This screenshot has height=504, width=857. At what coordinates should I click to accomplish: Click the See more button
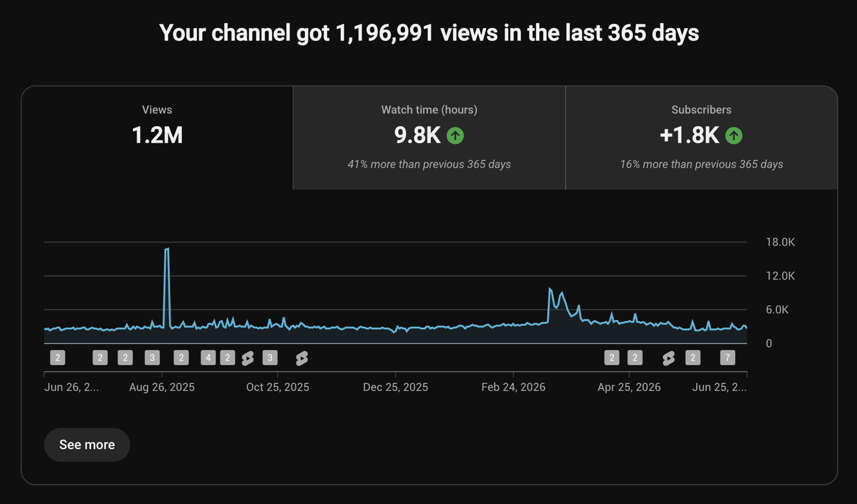click(x=87, y=445)
